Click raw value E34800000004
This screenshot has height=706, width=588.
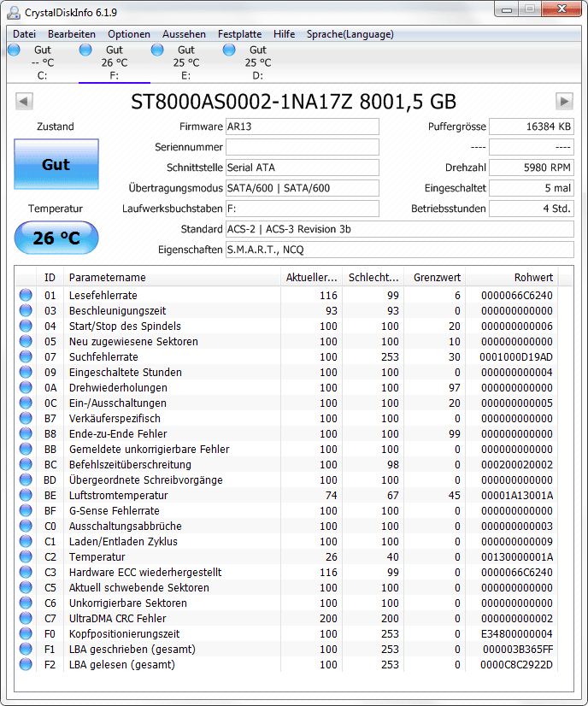click(517, 634)
